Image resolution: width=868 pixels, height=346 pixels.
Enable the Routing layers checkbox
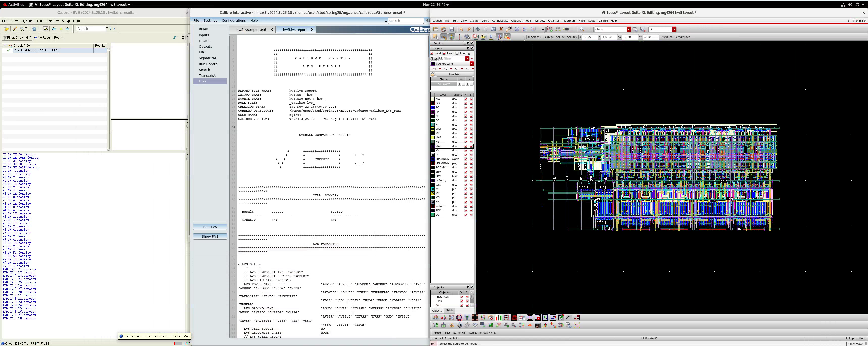click(457, 53)
